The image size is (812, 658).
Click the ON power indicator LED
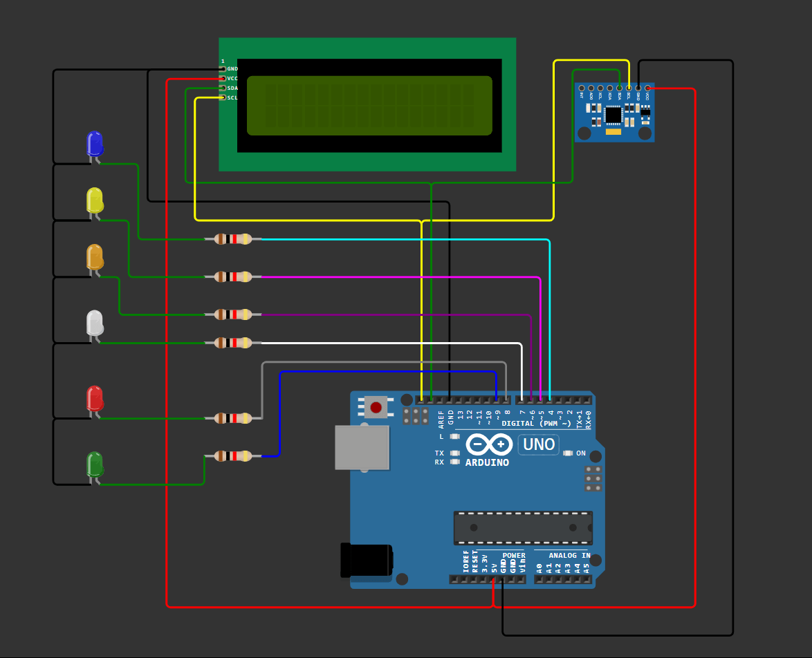tap(568, 453)
